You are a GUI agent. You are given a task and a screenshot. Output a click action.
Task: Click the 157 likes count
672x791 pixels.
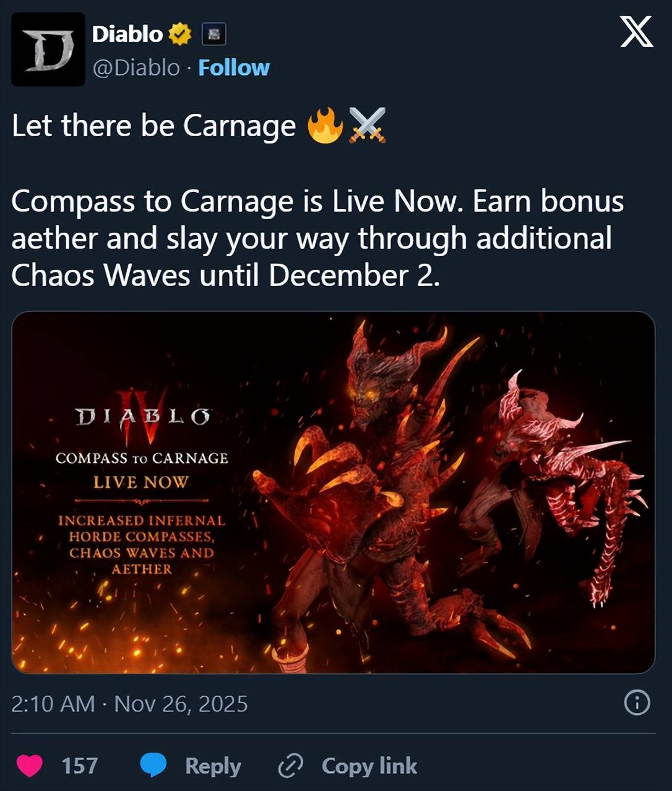[80, 766]
